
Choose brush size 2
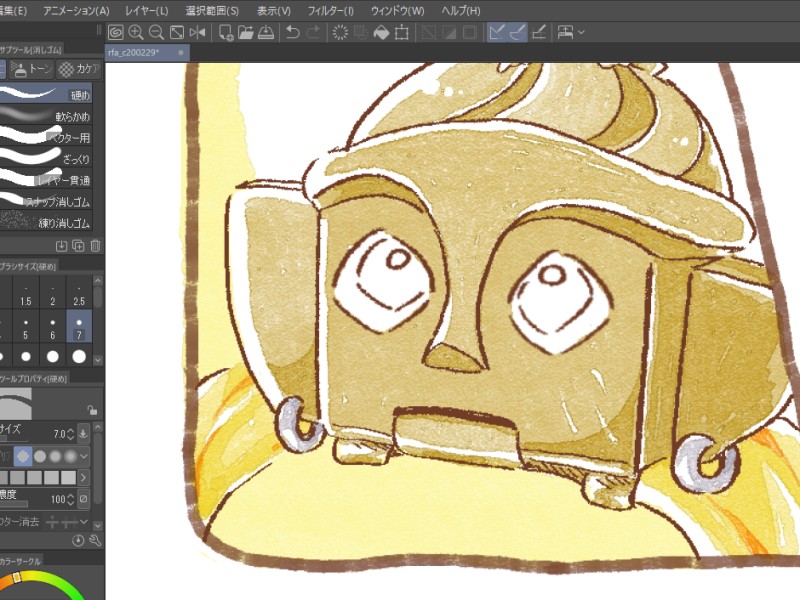click(53, 292)
